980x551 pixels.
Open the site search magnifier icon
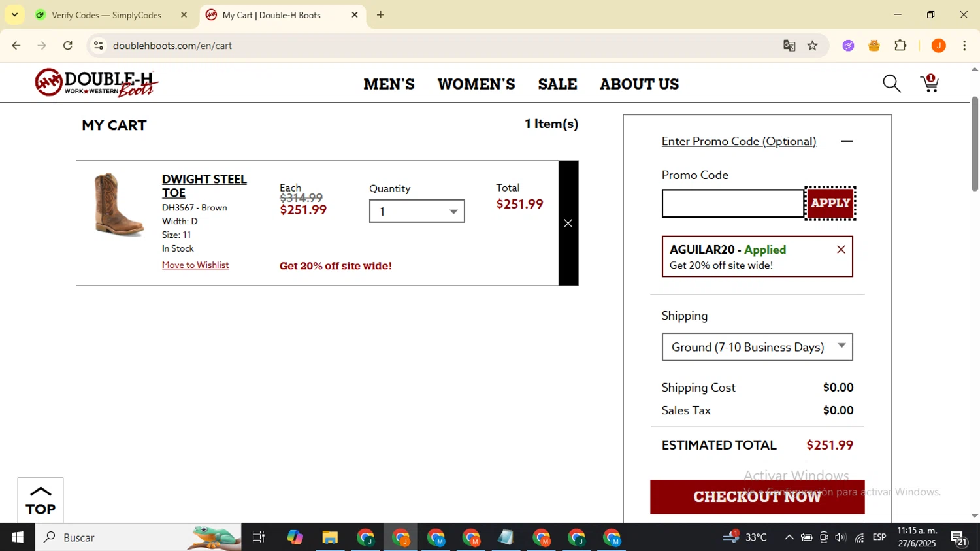click(892, 84)
